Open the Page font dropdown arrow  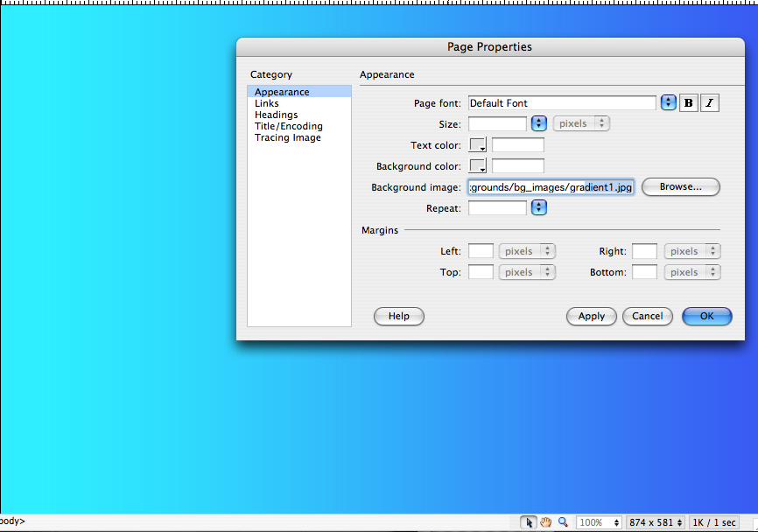click(x=669, y=103)
